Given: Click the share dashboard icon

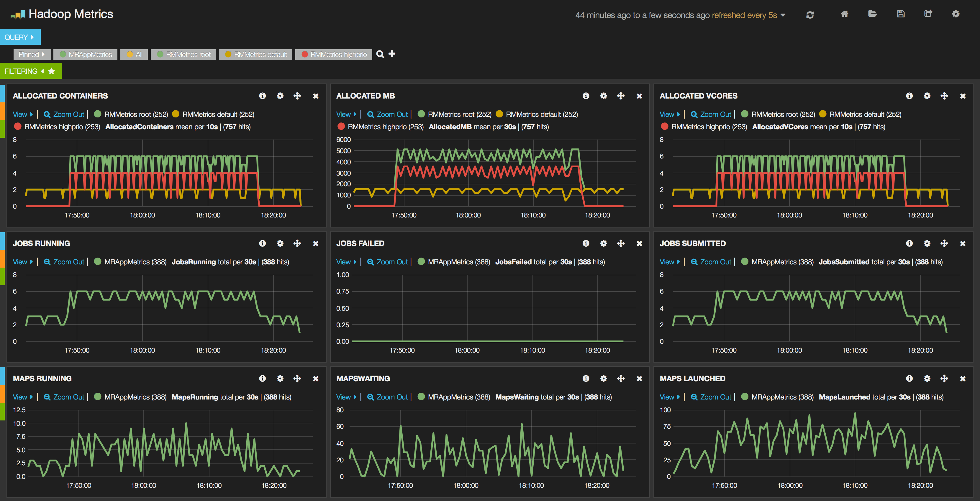Looking at the screenshot, I should click(x=928, y=14).
